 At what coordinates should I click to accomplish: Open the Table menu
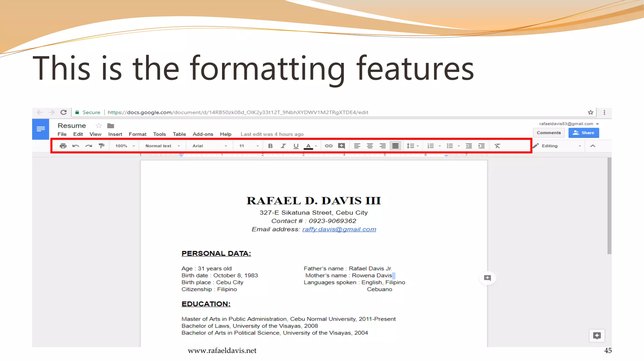[x=179, y=134]
